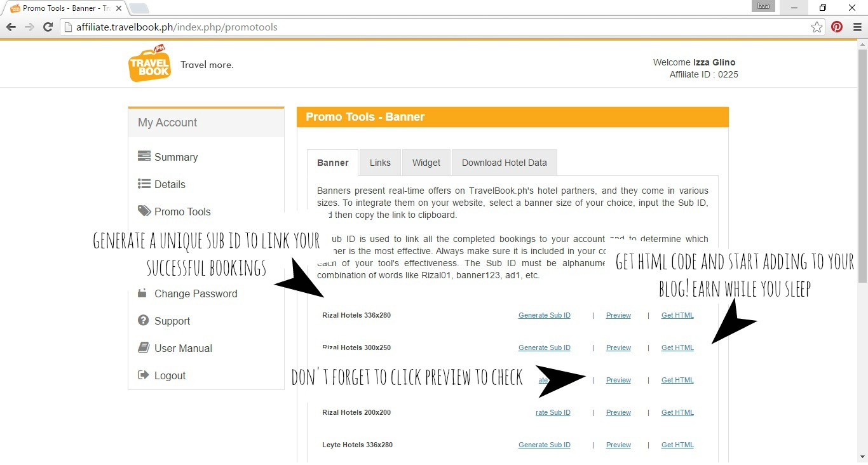Click the 'Affiliate ID : 0225' text
This screenshot has height=465, width=868.
tap(704, 74)
